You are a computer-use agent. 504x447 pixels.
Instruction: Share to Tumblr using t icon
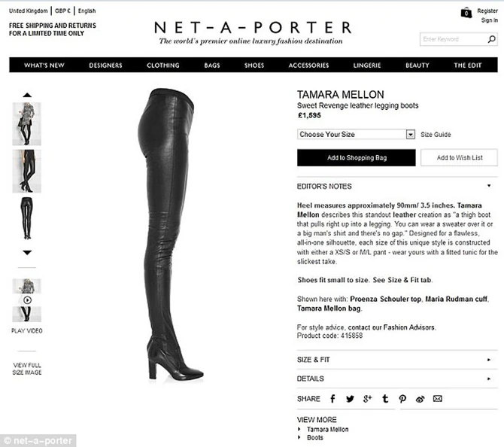[x=385, y=399]
